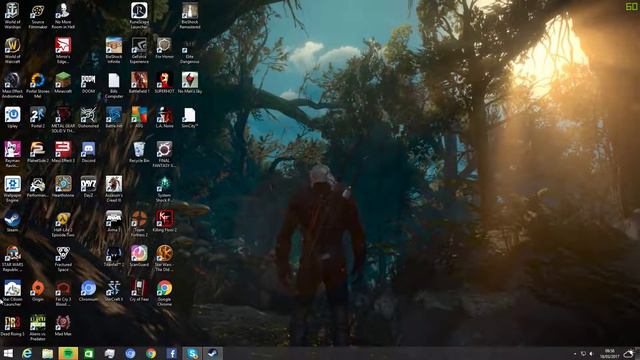Select Portal Stories Mel shortcut

pyautogui.click(x=38, y=85)
